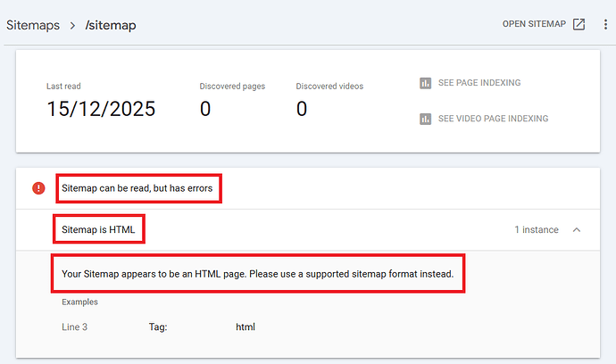Click the bar chart icon next to See Page Indexing
This screenshot has width=616, height=364.
tap(425, 83)
